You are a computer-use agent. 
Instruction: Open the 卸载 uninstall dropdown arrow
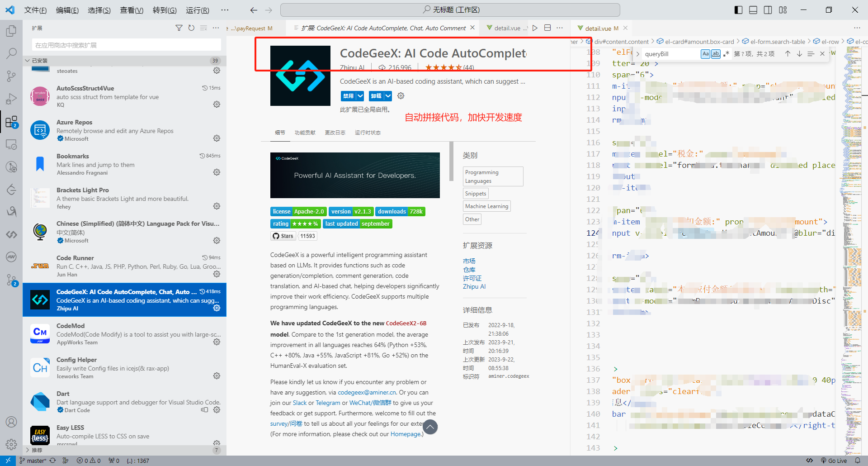pos(388,96)
